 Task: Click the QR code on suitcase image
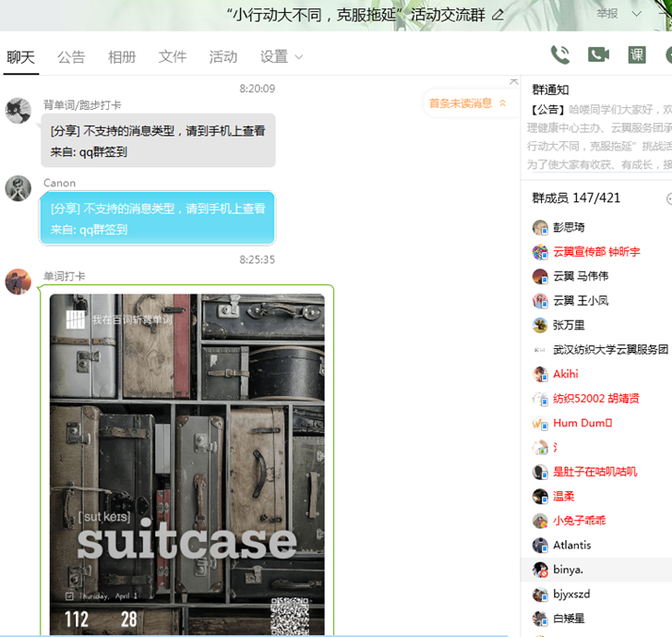pyautogui.click(x=288, y=616)
